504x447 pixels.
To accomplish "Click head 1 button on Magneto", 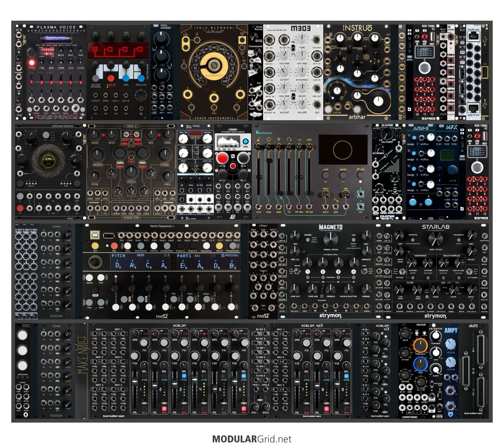I will 308,272.
